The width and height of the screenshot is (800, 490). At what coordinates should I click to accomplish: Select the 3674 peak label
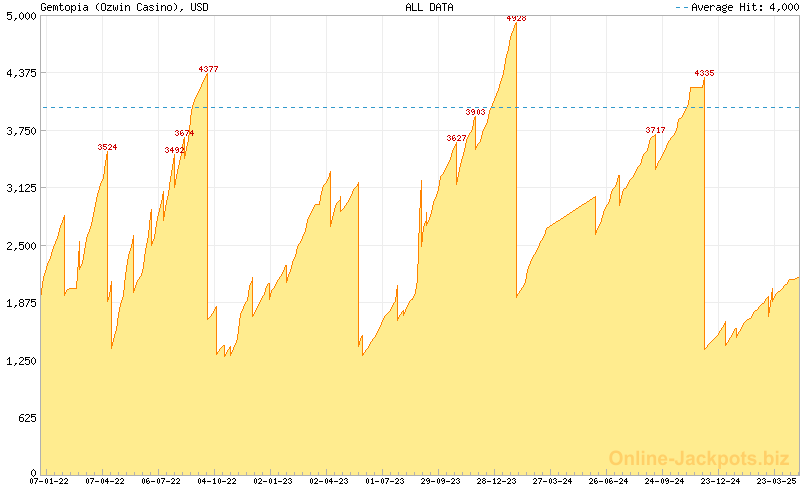coord(184,133)
